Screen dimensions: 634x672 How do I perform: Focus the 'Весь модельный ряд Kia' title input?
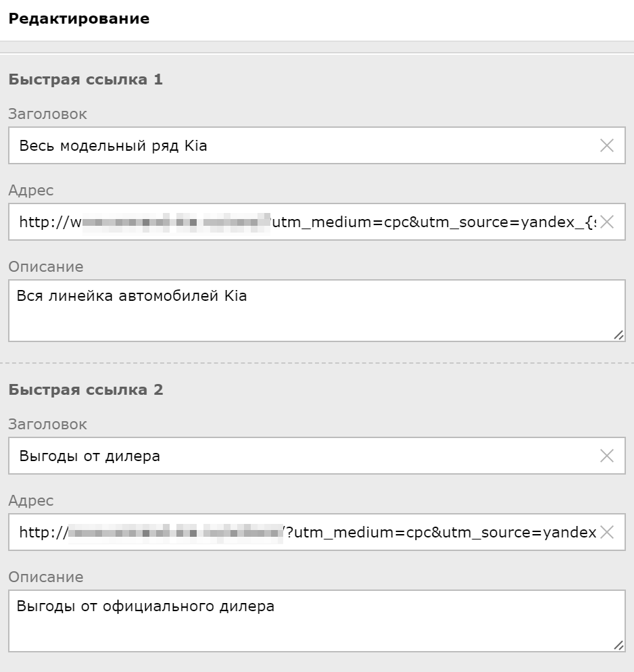297,145
